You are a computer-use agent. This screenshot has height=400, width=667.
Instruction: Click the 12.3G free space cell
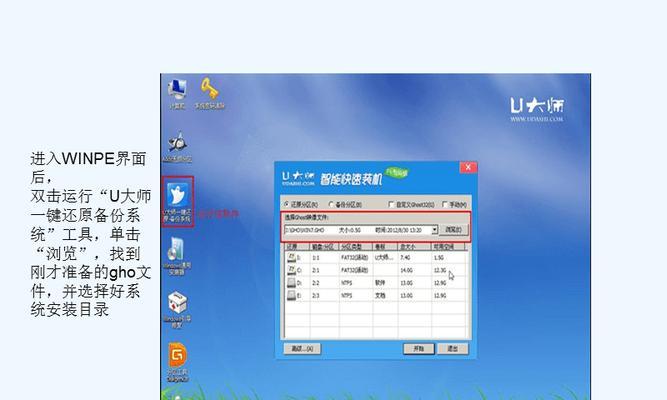tap(440, 271)
